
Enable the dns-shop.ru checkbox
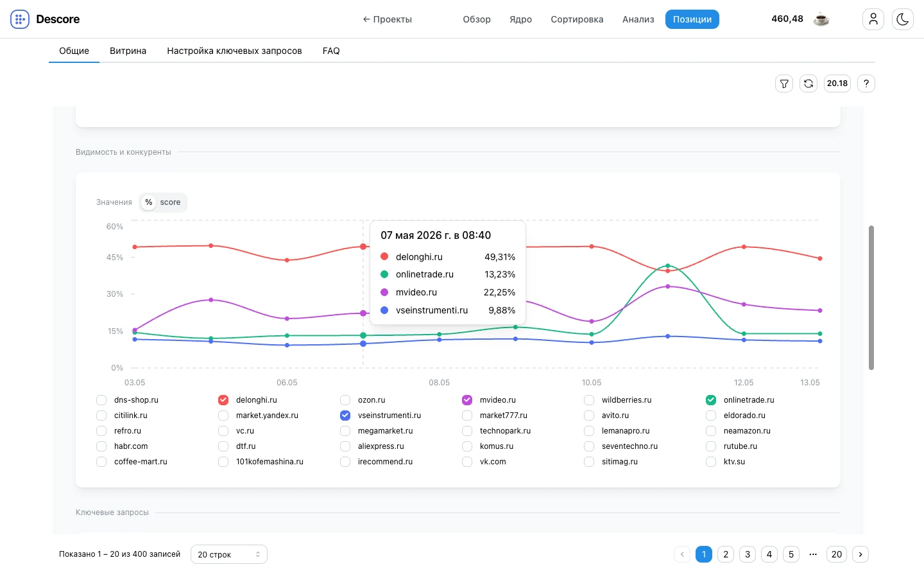point(101,400)
